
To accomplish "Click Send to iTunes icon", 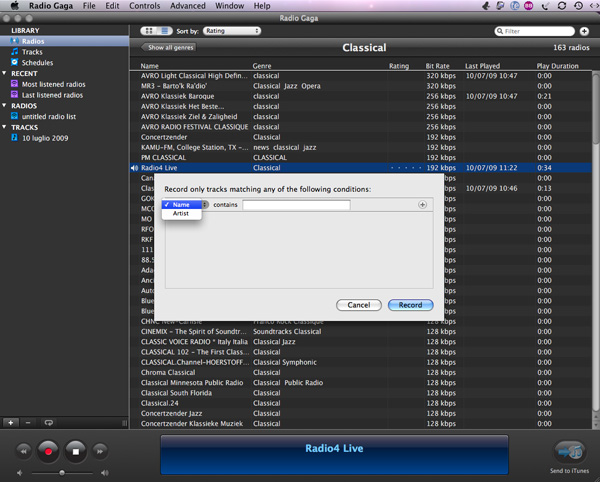I will point(570,453).
